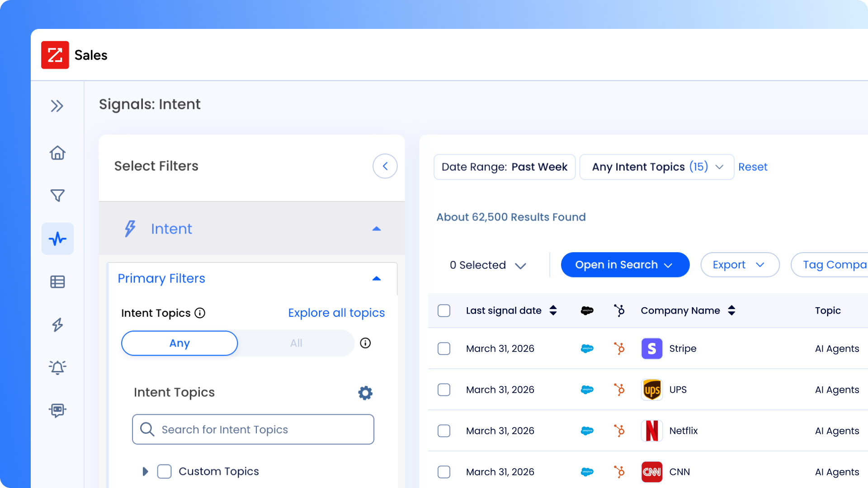Switch the topic match mode to All
This screenshot has height=488, width=868.
click(x=296, y=343)
